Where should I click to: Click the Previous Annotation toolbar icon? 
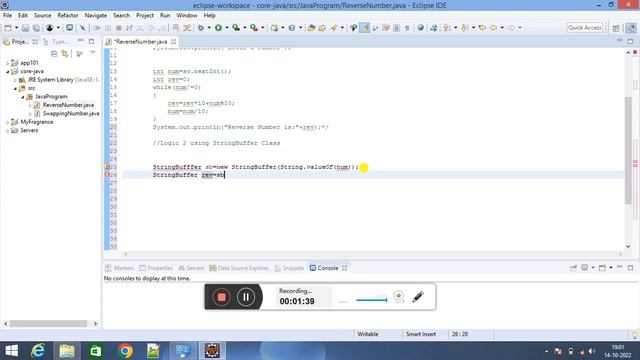click(x=464, y=28)
